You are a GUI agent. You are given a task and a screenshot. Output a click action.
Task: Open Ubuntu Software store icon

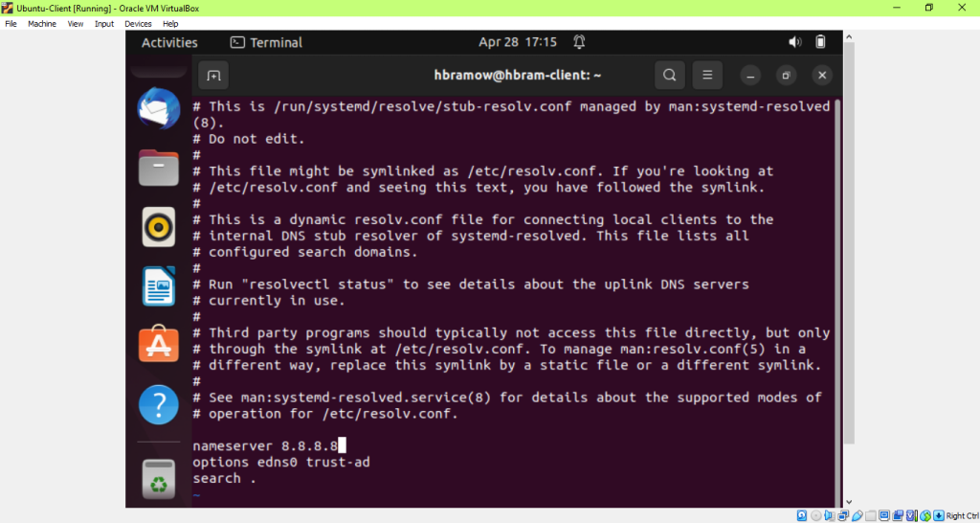click(x=159, y=344)
